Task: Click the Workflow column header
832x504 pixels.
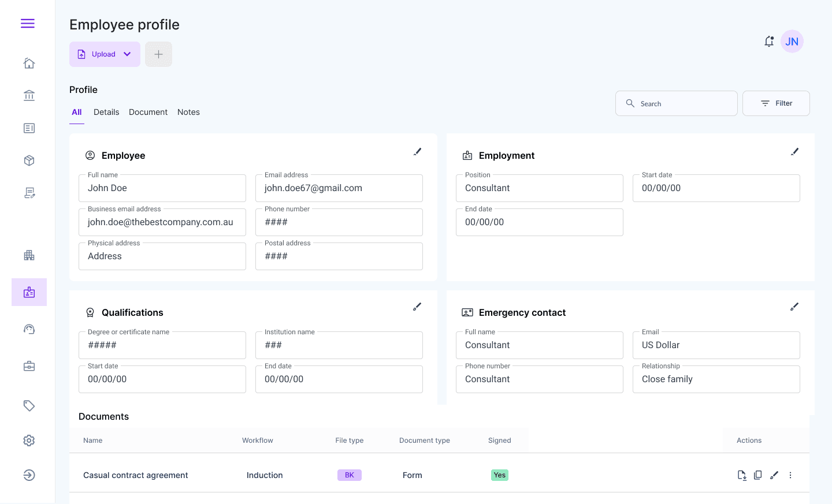Action: 258,440
